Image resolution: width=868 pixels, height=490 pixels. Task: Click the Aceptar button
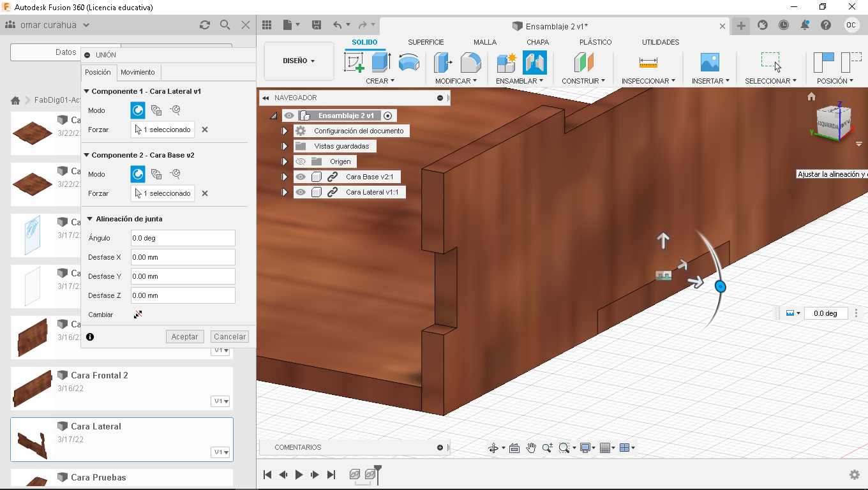(184, 336)
